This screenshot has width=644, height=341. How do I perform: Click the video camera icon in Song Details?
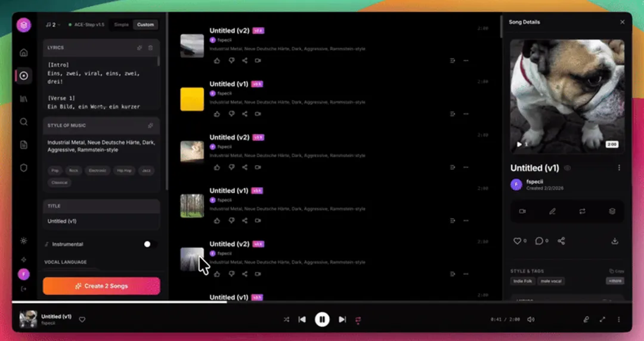(x=522, y=211)
